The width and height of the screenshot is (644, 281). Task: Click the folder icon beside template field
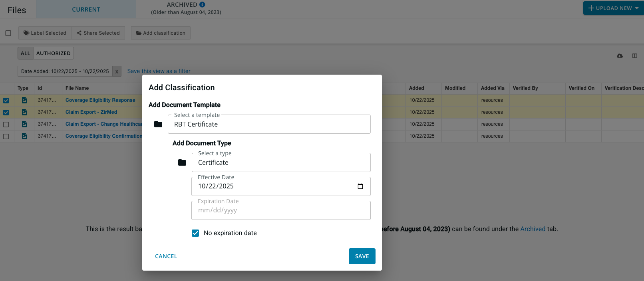point(158,124)
